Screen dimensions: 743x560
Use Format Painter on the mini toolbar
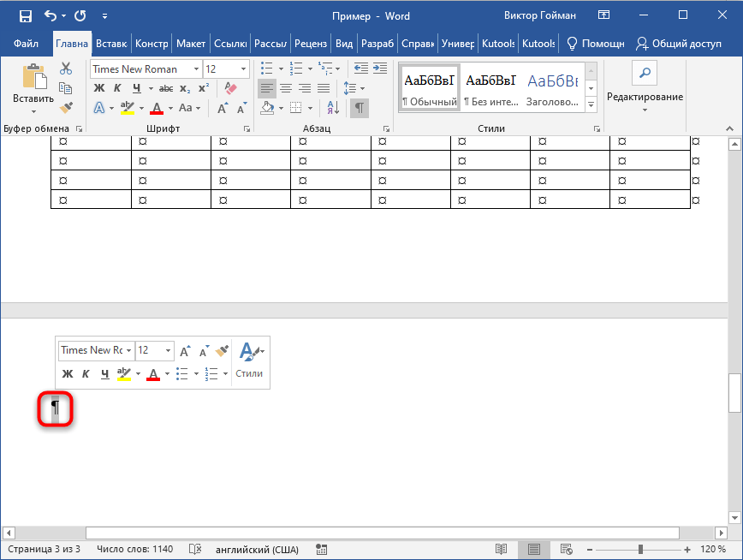(x=222, y=351)
